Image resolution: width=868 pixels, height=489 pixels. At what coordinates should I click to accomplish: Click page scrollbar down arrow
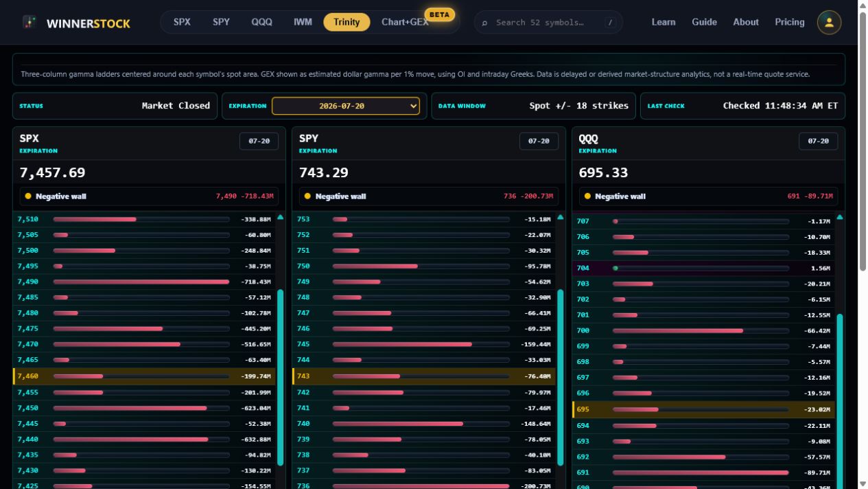point(863,484)
